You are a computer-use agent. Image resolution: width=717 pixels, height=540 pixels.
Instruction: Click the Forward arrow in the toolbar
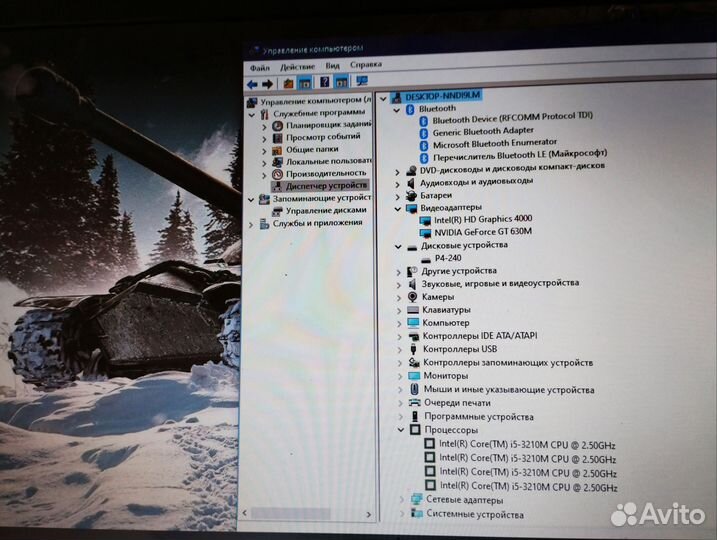click(x=267, y=84)
